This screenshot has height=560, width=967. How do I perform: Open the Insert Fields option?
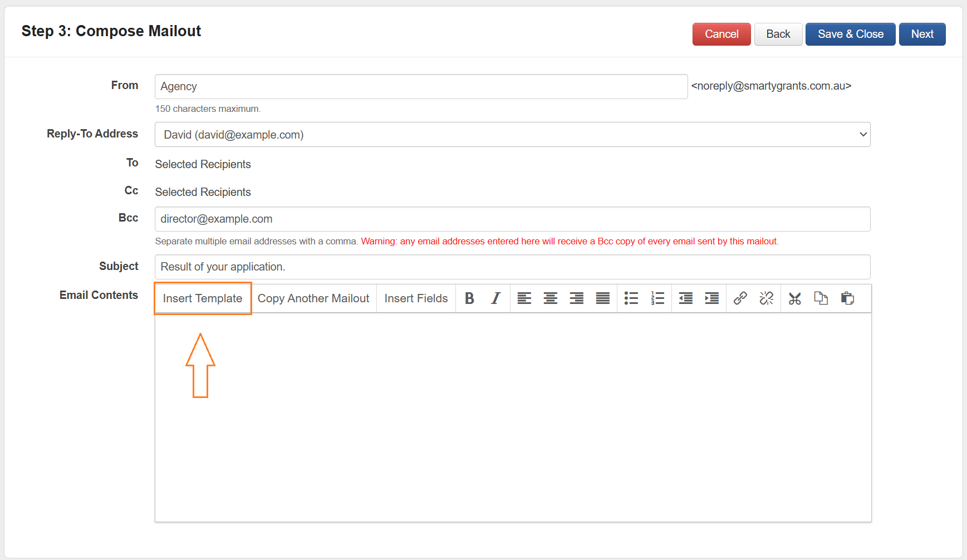(416, 298)
